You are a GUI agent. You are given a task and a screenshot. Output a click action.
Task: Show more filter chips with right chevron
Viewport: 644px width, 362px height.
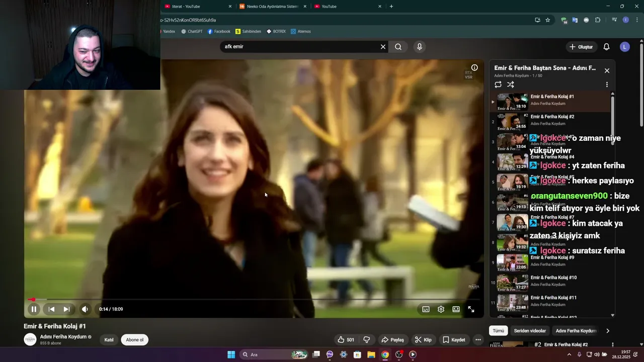[x=608, y=331]
